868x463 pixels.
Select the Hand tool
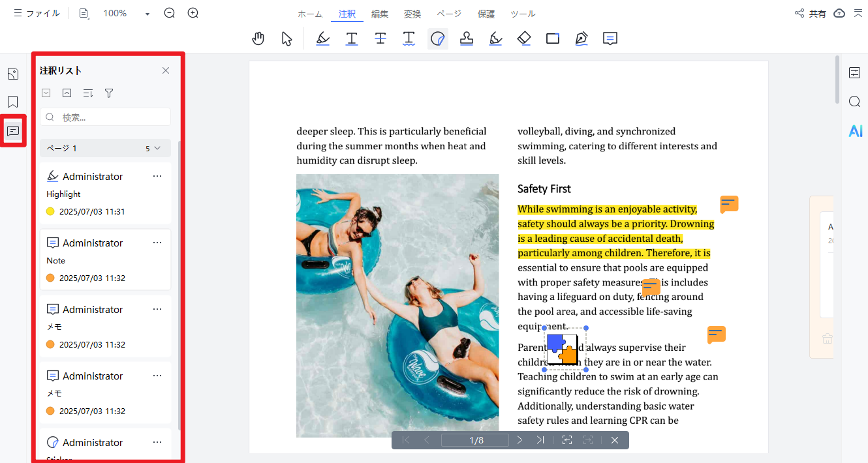coord(258,38)
